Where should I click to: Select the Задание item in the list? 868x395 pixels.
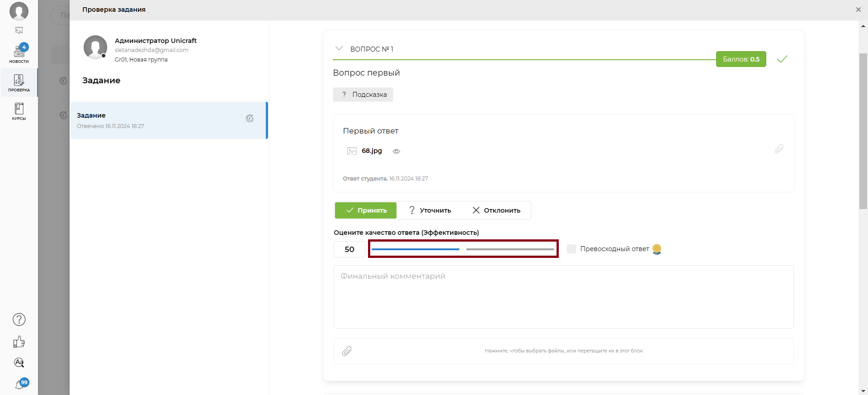[169, 120]
